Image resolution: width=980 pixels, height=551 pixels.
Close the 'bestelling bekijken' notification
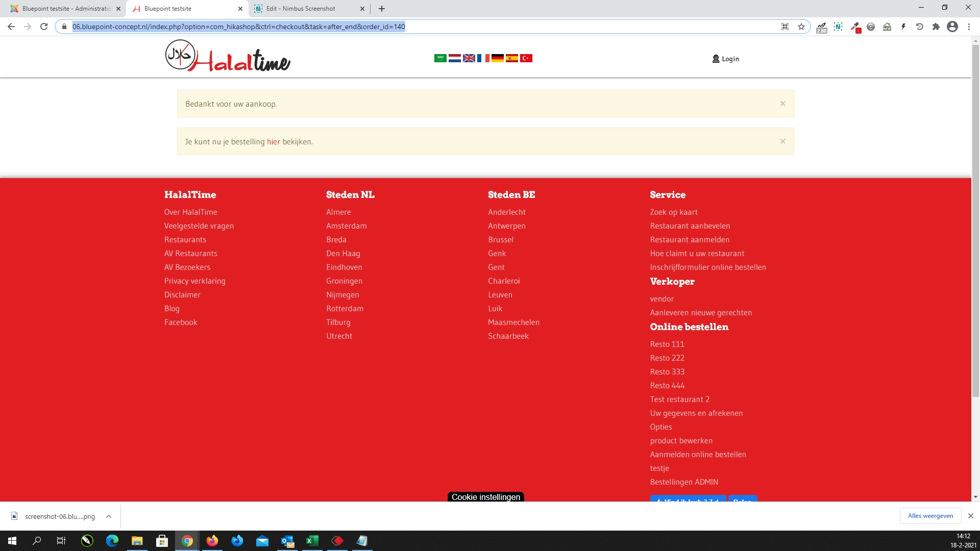point(782,141)
